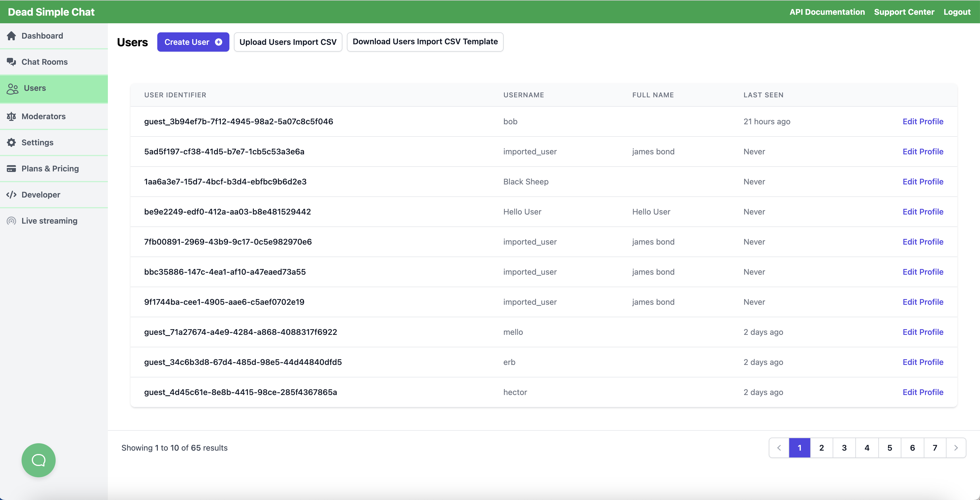This screenshot has width=980, height=500.
Task: Navigate to Plans & Pricing
Action: 54,169
